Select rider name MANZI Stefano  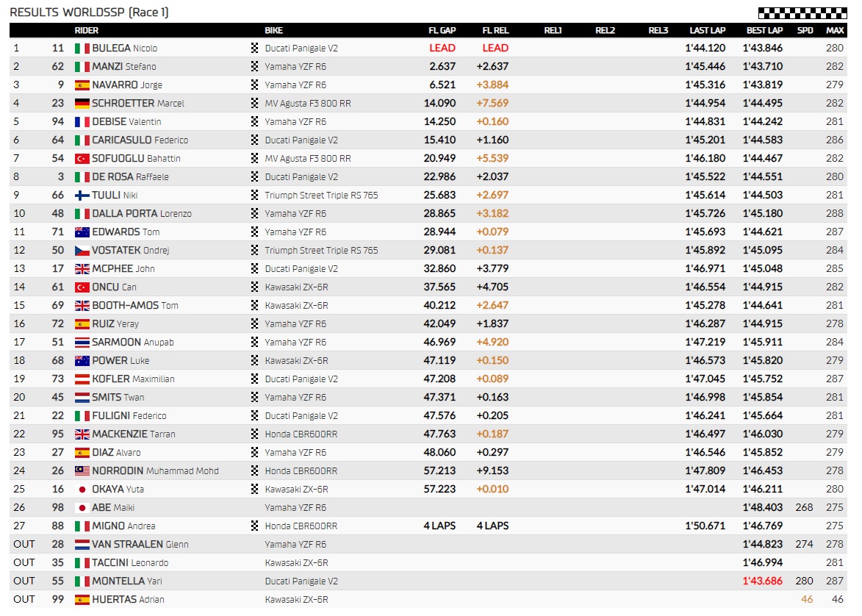pos(124,67)
